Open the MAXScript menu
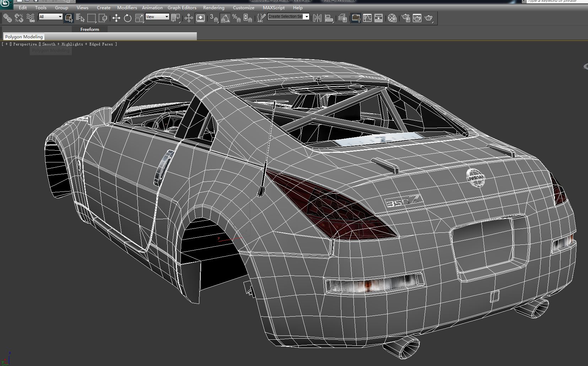The width and height of the screenshot is (588, 366). [274, 7]
